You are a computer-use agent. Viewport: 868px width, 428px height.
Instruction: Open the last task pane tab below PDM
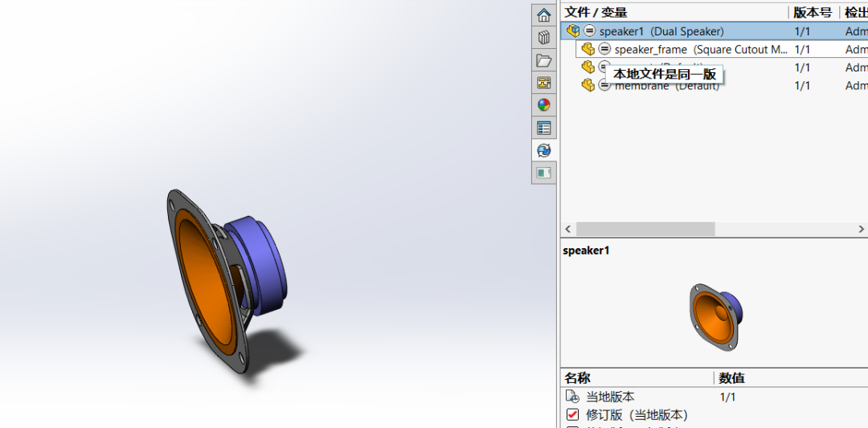(544, 173)
